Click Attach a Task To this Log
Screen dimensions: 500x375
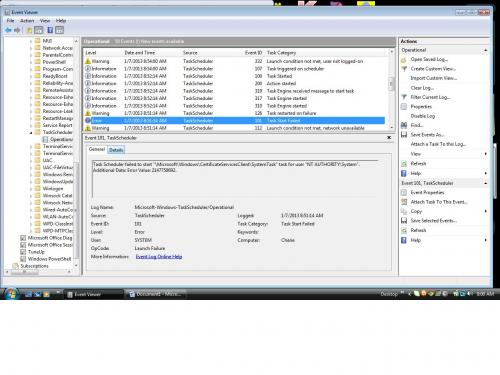[438, 144]
